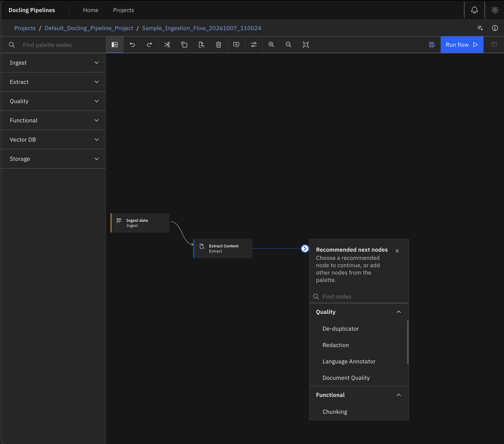Screen dimensions: 504x444
Task: Toggle the light/dark theme sun icon
Action: (x=495, y=10)
